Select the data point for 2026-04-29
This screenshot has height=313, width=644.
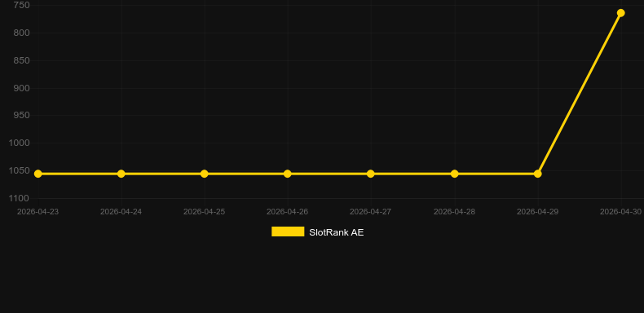pyautogui.click(x=538, y=174)
